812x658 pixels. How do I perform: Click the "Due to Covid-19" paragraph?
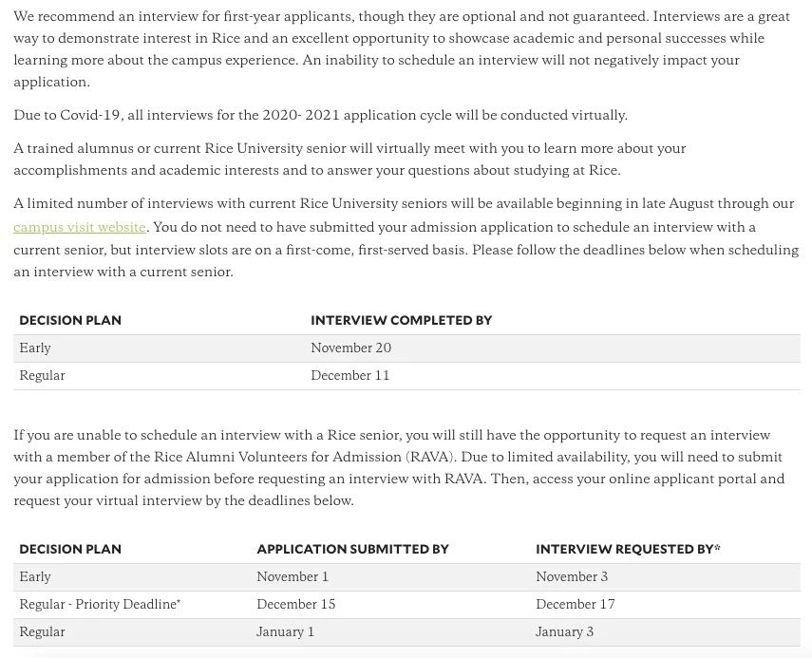pos(320,116)
